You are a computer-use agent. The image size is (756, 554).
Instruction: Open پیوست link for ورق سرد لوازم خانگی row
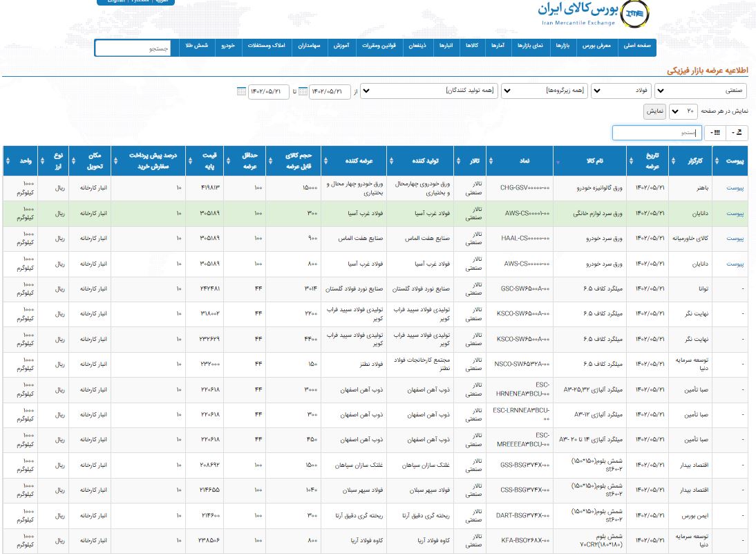point(735,213)
